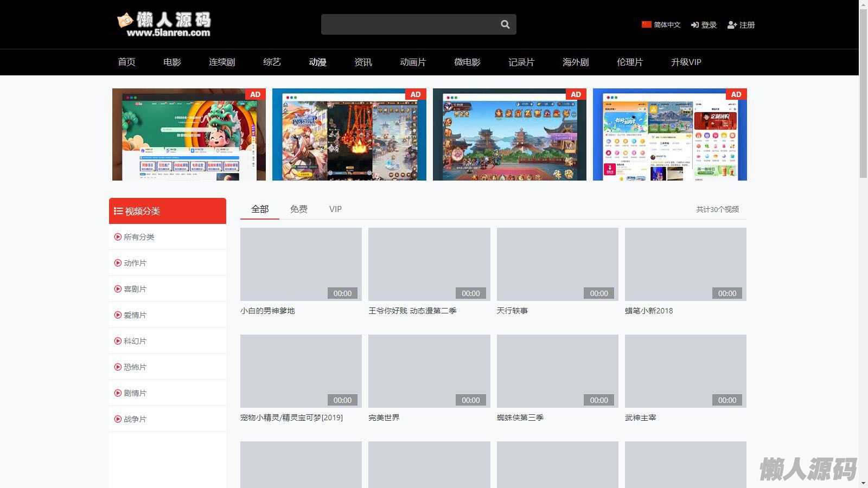Click play icon beside 科幻片
This screenshot has width=868, height=488.
[x=118, y=341]
